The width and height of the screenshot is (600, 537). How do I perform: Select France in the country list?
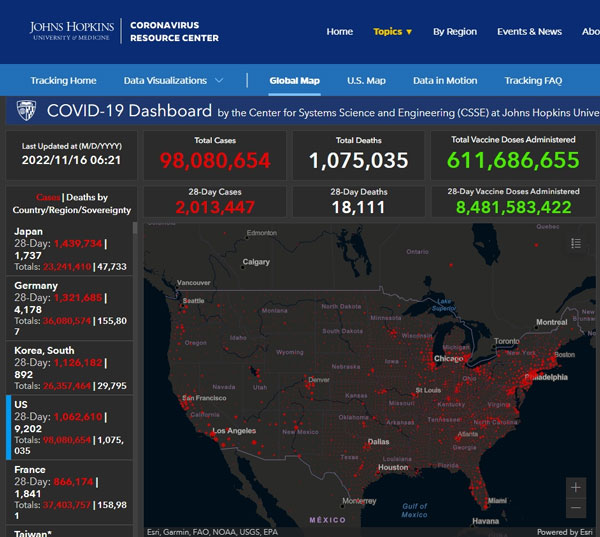[x=69, y=492]
